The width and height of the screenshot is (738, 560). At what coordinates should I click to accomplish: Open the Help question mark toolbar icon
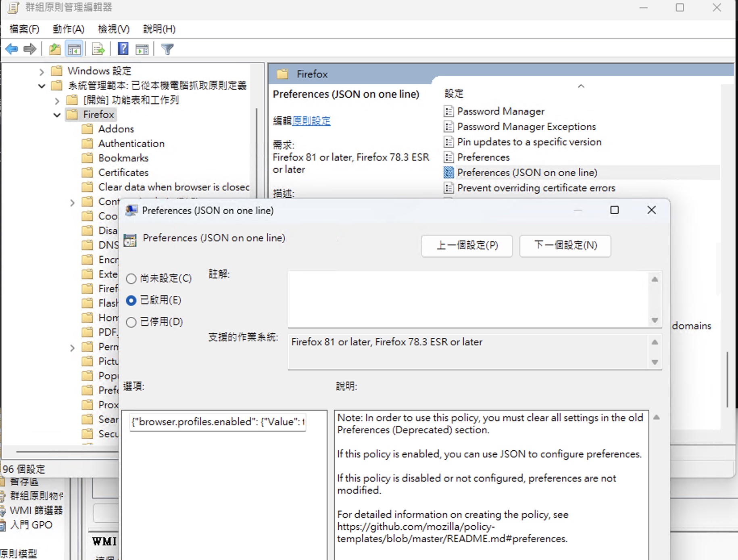[123, 49]
